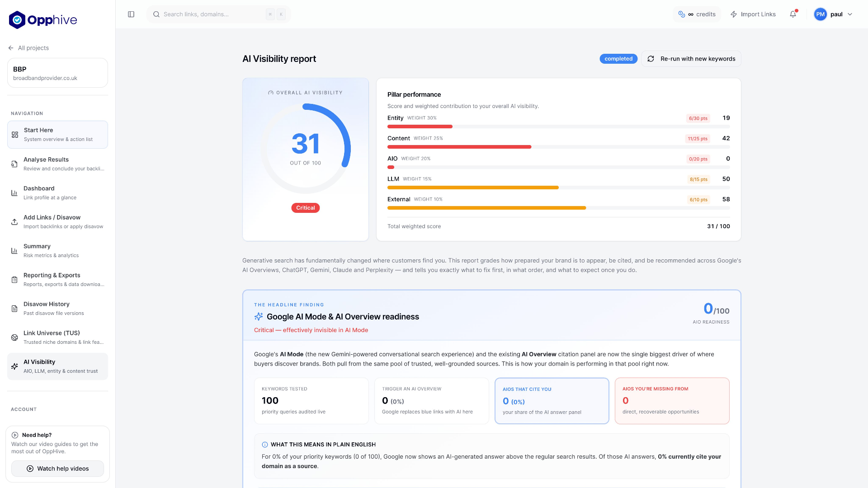The width and height of the screenshot is (868, 488).
Task: Focus the search links, domains field
Action: click(x=219, y=14)
